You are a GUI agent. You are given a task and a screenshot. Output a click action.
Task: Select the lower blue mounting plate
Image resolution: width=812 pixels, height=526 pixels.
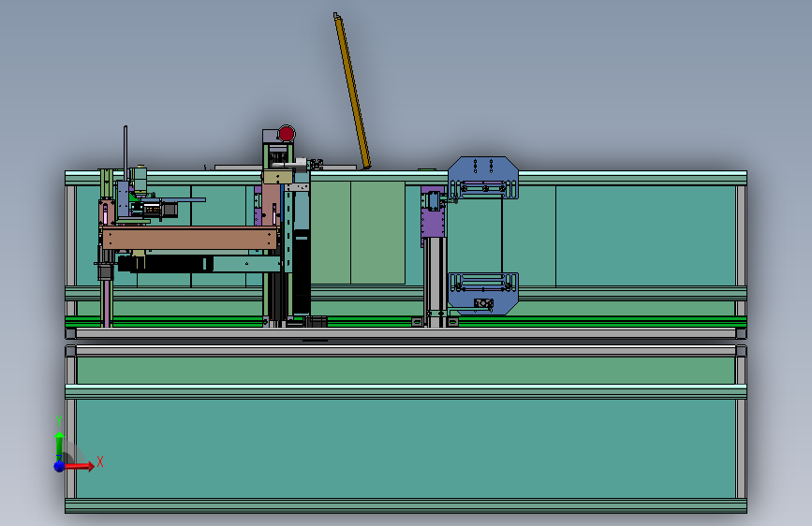pyautogui.click(x=483, y=293)
